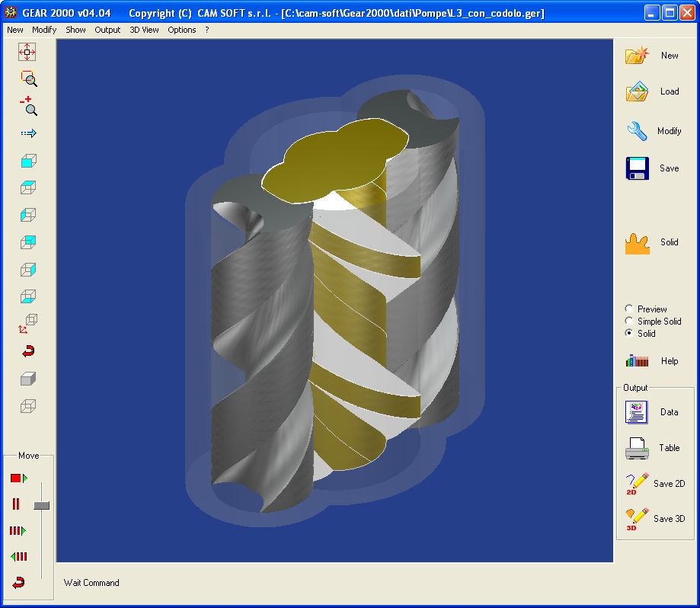Select the Simple Solid radio button
This screenshot has height=608, width=700.
coord(629,321)
